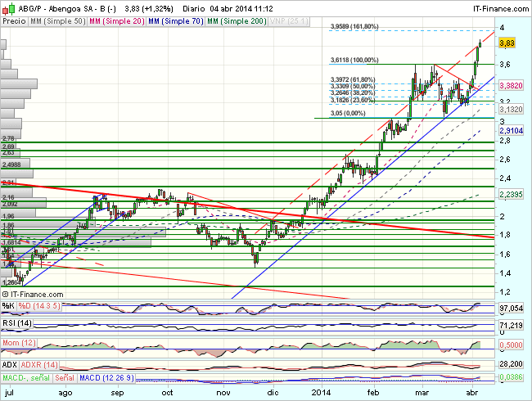The height and width of the screenshot is (401, 532).
Task: Click the 2,78 horizontal level label
Action: click(8, 138)
